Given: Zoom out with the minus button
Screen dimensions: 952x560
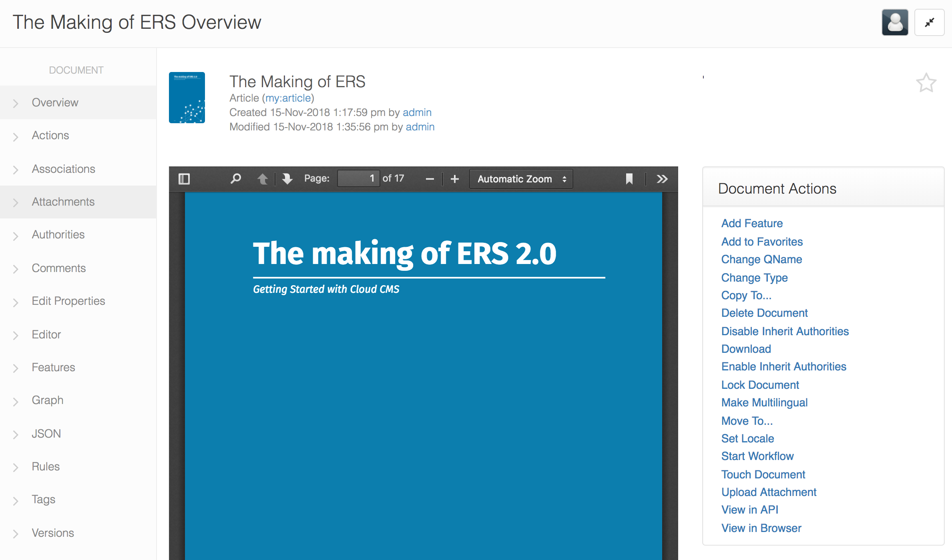Looking at the screenshot, I should pyautogui.click(x=430, y=179).
